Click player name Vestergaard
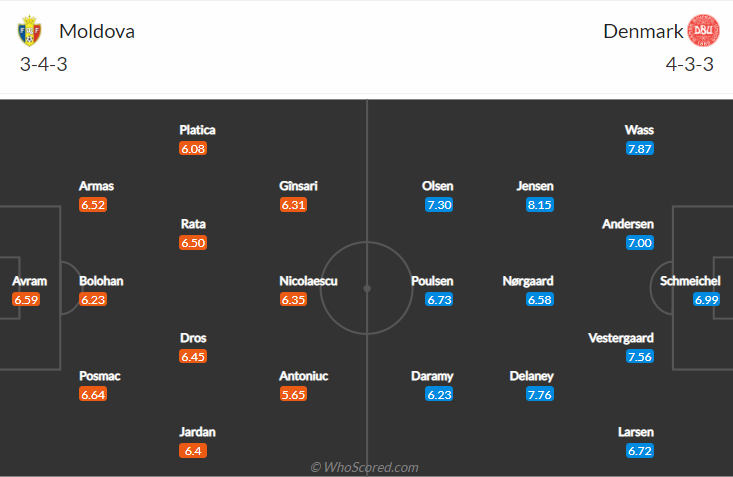Screen dimensions: 733x477 621,338
